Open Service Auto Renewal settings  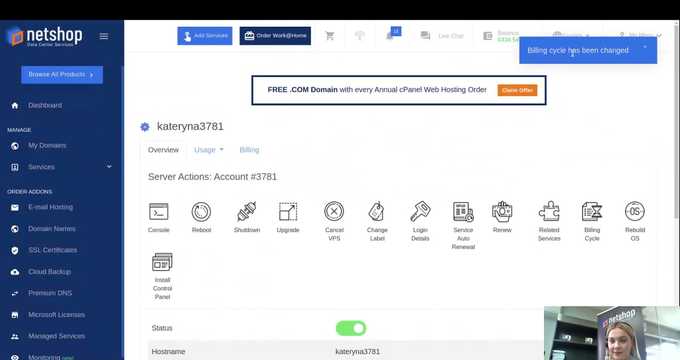coord(463,226)
